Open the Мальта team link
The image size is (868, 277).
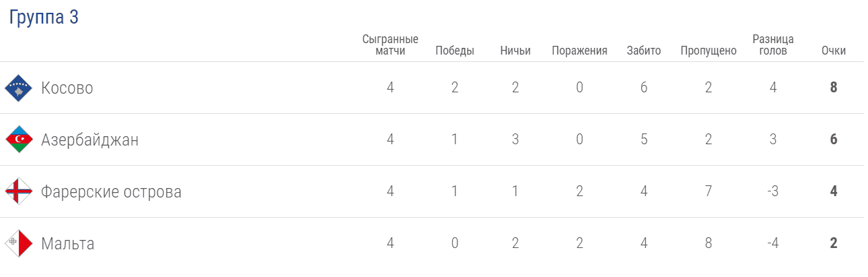[68, 244]
